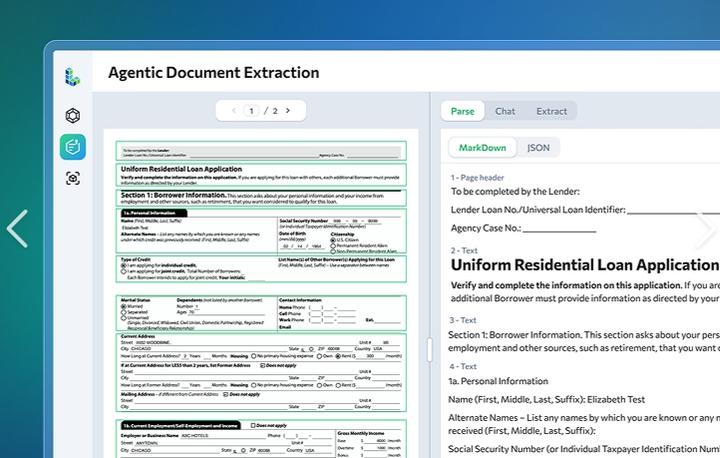Select the highlighted document extraction sidebar icon
The width and height of the screenshot is (720, 458).
click(x=73, y=147)
